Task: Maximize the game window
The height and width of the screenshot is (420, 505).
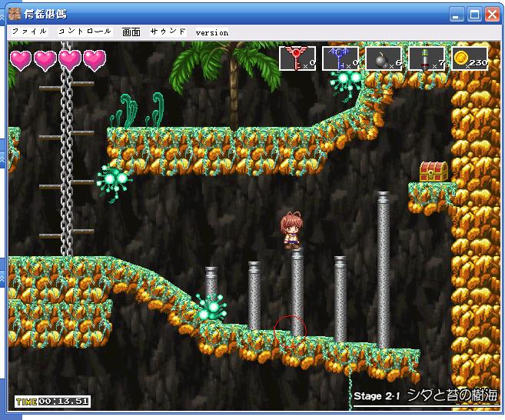Action: pos(474,15)
